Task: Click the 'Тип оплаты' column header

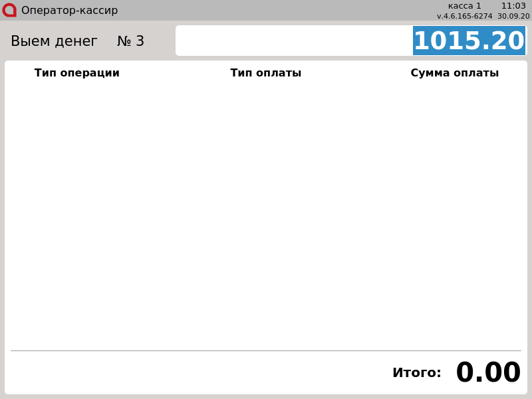Action: [265, 73]
